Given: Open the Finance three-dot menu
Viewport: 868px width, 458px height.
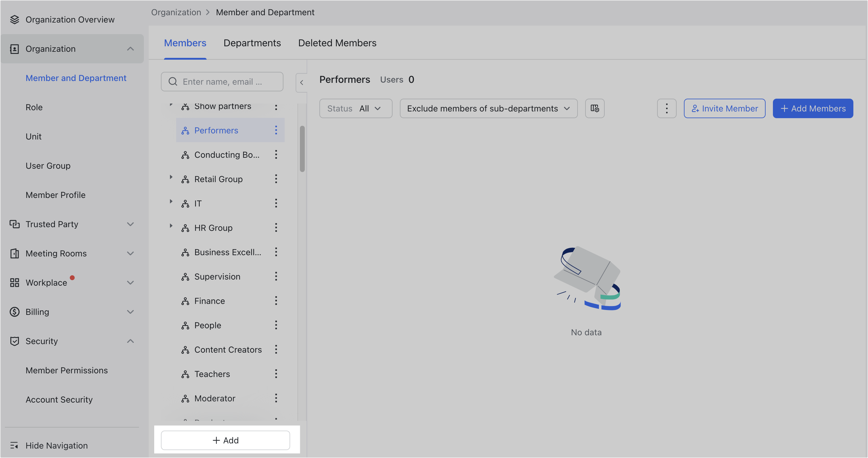Looking at the screenshot, I should 276,301.
